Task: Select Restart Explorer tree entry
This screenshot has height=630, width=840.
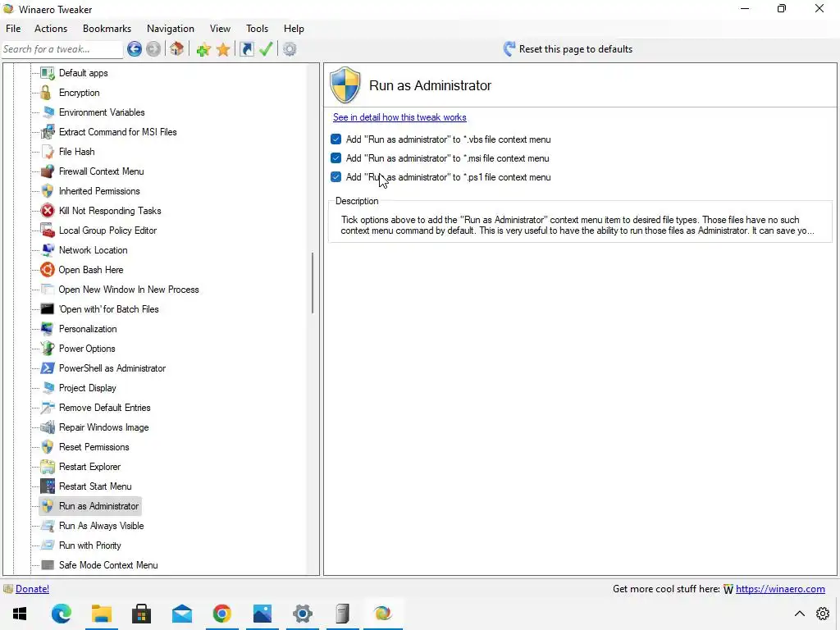Action: (89, 467)
